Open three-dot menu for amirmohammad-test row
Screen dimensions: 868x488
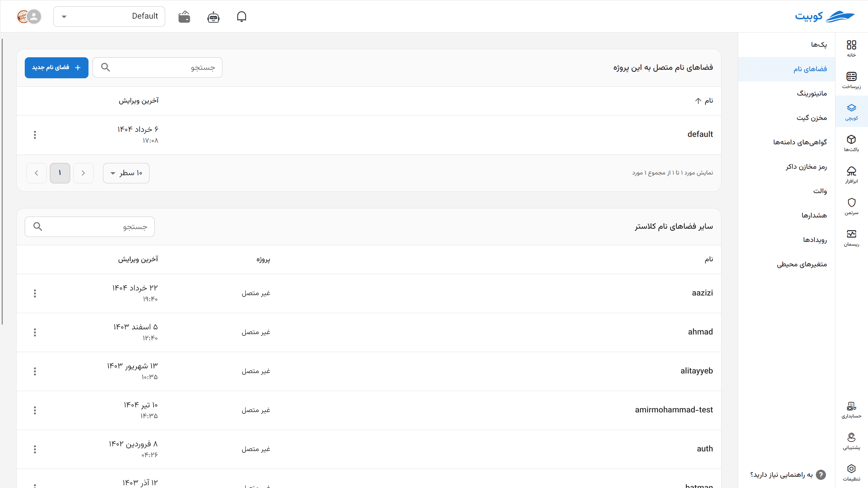pos(35,410)
